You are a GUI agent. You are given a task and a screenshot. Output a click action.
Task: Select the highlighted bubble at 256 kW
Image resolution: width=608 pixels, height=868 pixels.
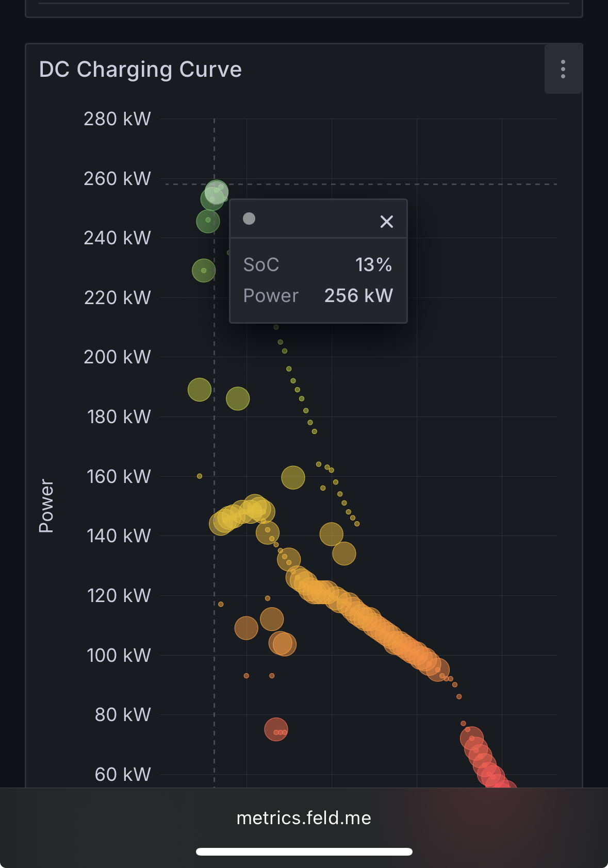pyautogui.click(x=217, y=192)
